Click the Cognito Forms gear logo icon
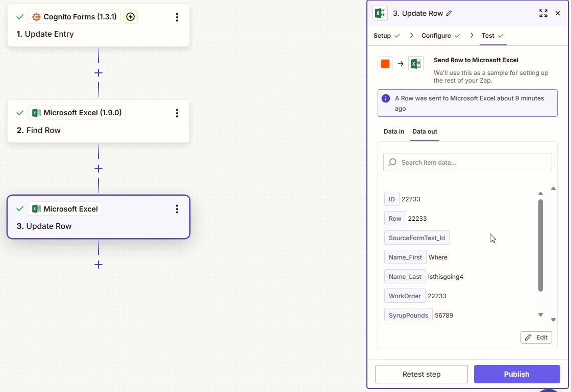This screenshot has width=571, height=392. [x=36, y=17]
